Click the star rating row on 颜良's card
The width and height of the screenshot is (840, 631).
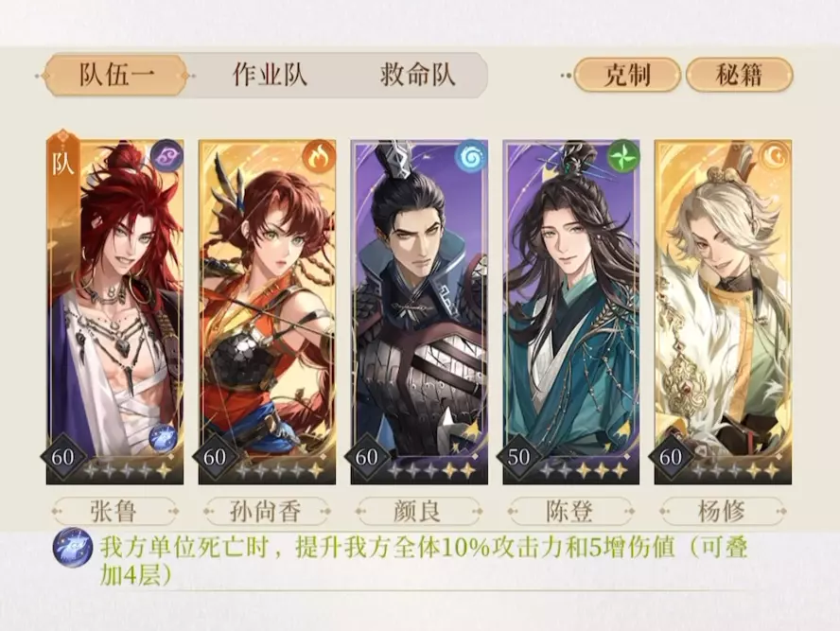431,471
